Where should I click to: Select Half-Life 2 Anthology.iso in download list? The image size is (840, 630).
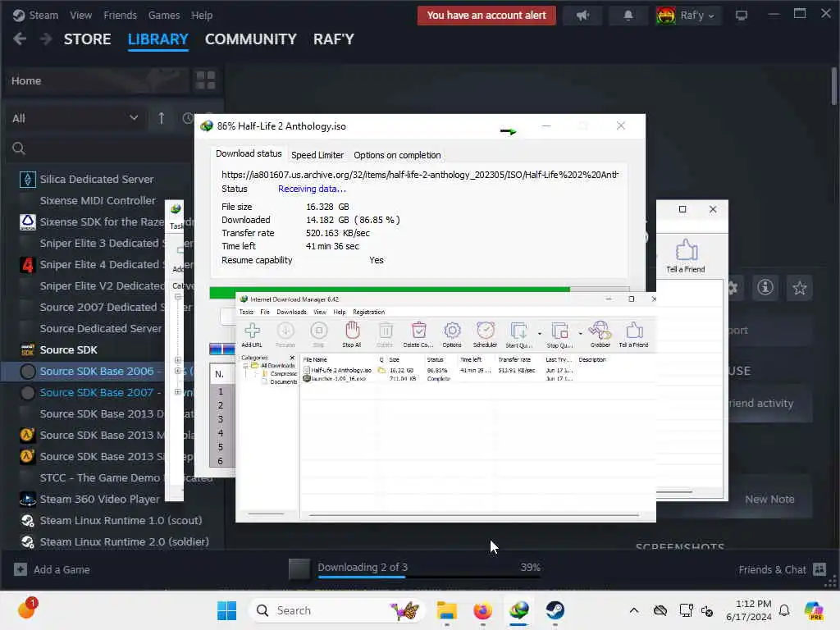340,370
